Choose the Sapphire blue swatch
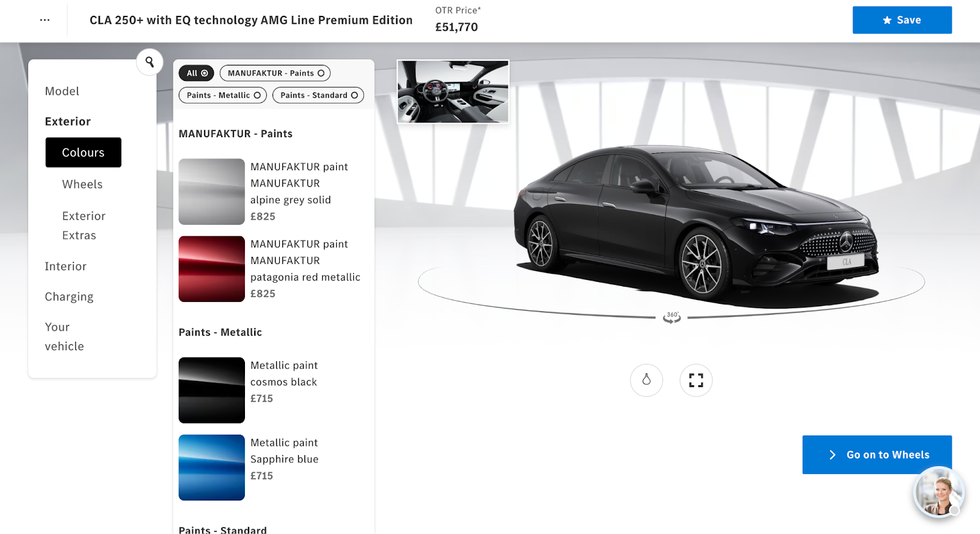The width and height of the screenshot is (980, 534). click(212, 467)
